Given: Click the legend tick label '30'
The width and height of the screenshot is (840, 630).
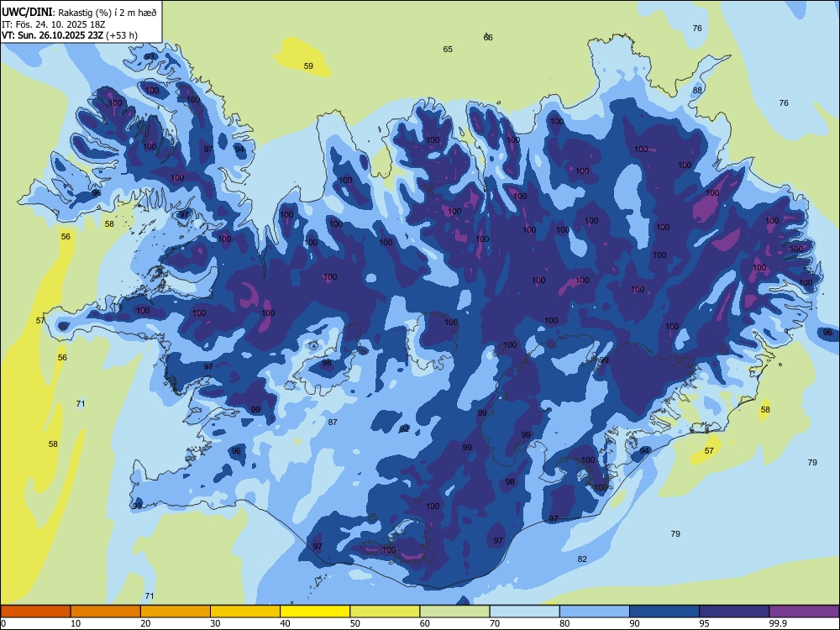Looking at the screenshot, I should [215, 623].
